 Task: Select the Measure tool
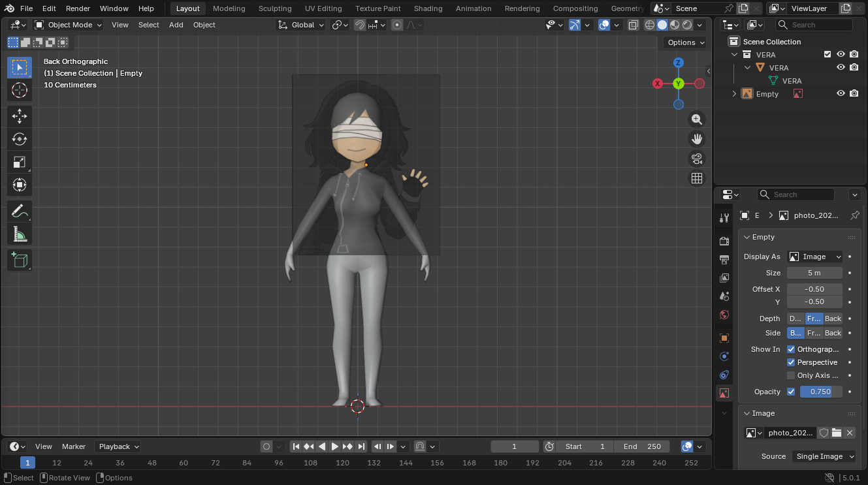tap(20, 234)
